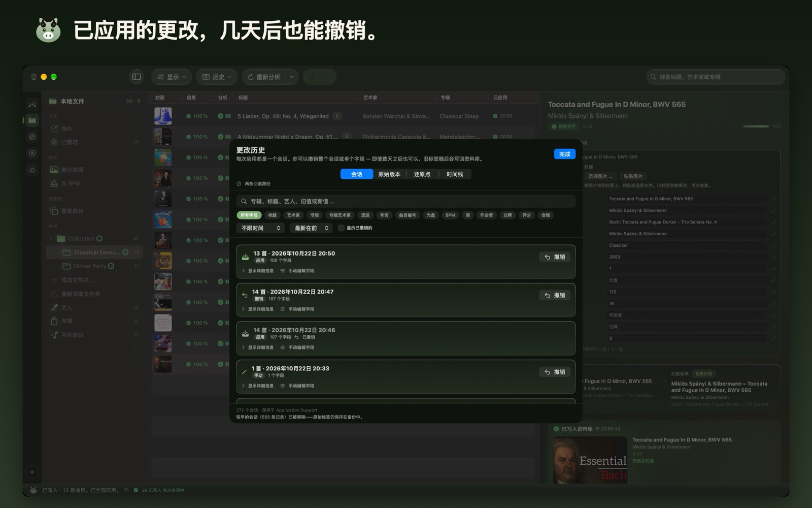Collapse the Collection folder in sidebar
The width and height of the screenshot is (812, 508).
[x=51, y=239]
